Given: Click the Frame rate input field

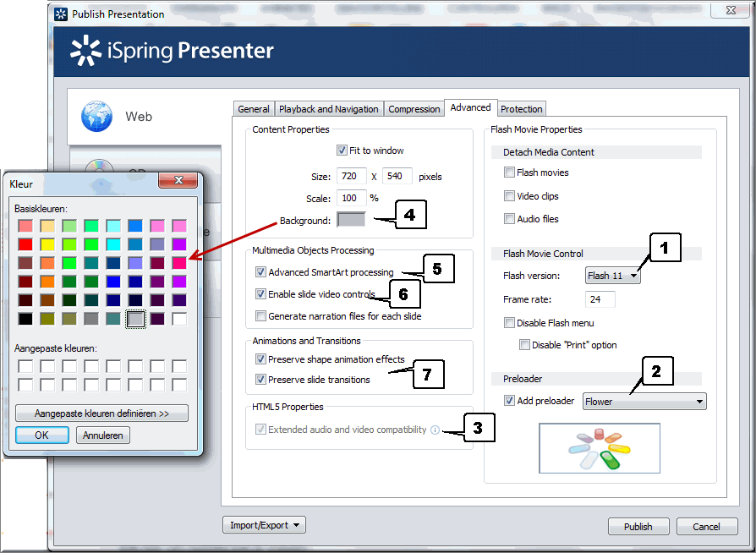Looking at the screenshot, I should coord(600,299).
